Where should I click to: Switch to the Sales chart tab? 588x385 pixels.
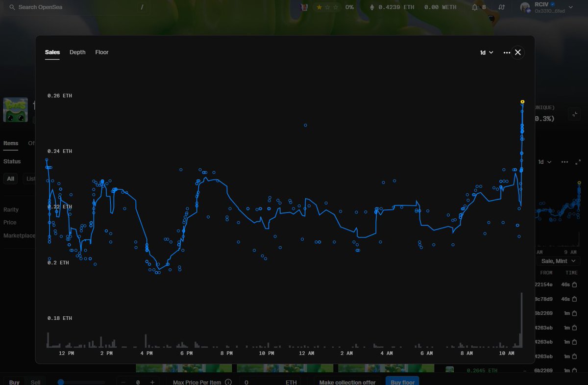pyautogui.click(x=52, y=52)
